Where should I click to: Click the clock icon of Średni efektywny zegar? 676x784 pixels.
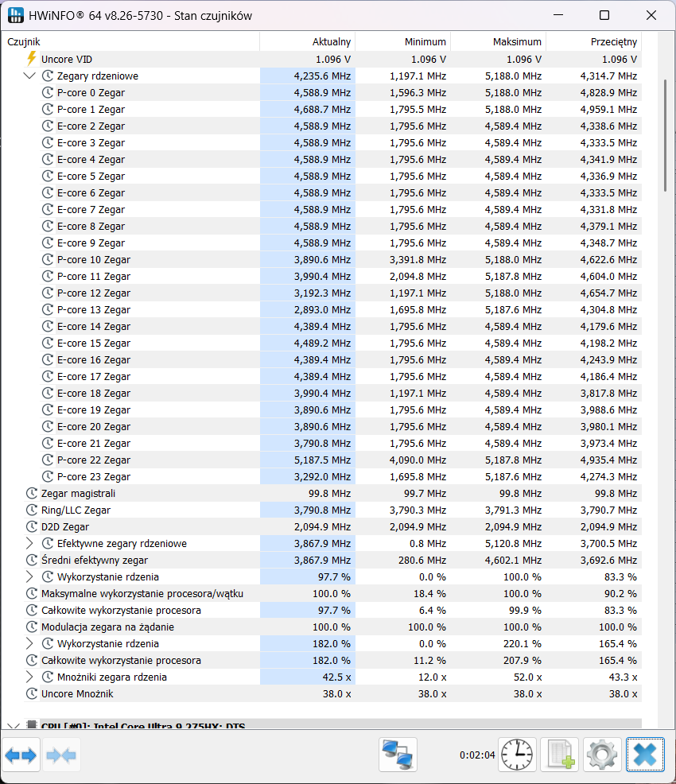tap(32, 560)
